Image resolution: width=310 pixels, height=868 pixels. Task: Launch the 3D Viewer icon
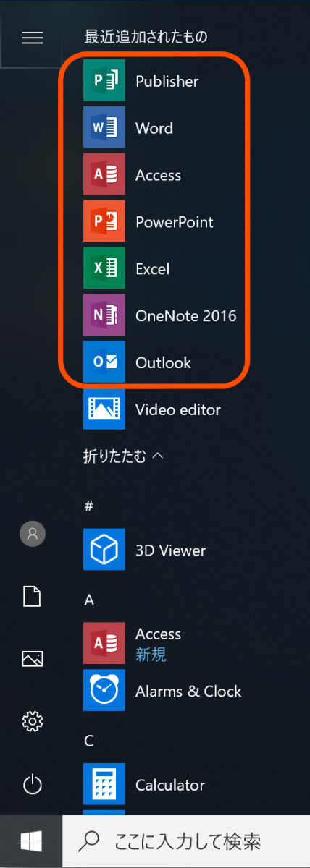(104, 550)
